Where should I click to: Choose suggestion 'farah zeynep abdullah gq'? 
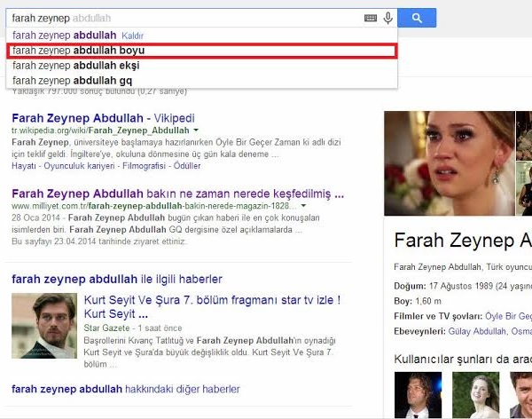coord(73,81)
